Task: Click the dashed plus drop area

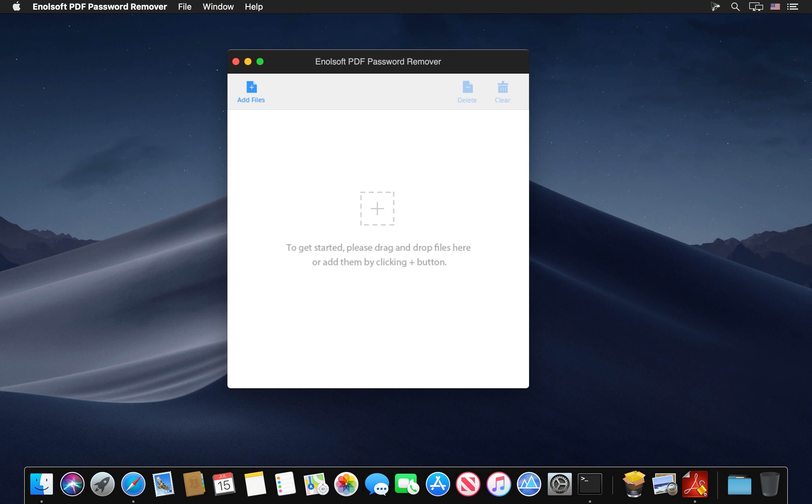Action: pos(377,209)
